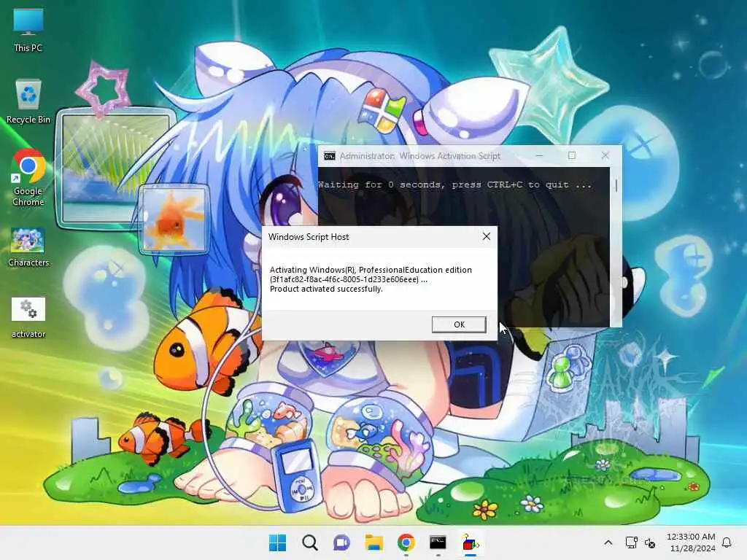The height and width of the screenshot is (560, 747).
Task: Click 'Product activated successfully.' text
Action: point(326,289)
